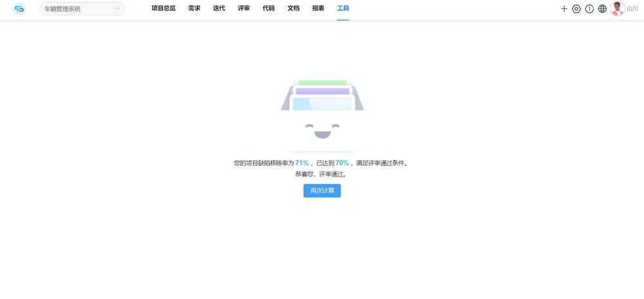Select the 评审 tab
This screenshot has height=299, width=644.
click(x=243, y=8)
